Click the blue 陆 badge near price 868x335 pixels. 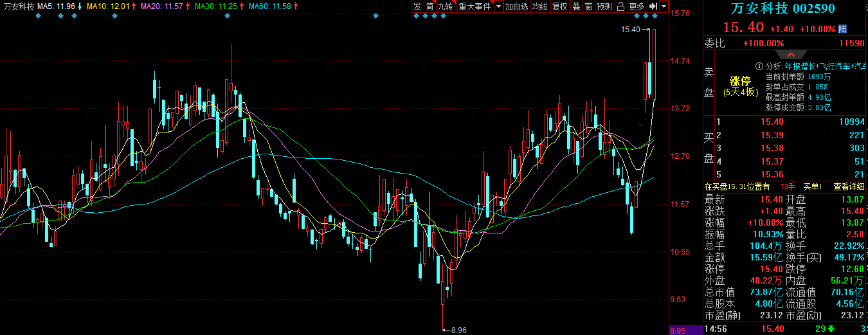(x=842, y=29)
